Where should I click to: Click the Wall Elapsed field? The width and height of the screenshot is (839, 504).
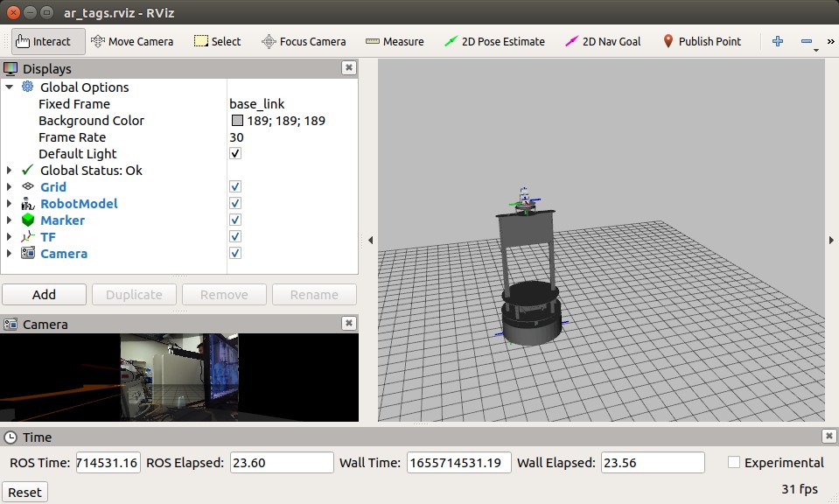[x=653, y=462]
